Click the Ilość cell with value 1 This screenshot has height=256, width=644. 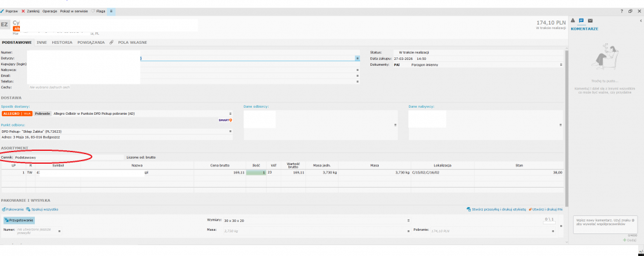pos(256,173)
